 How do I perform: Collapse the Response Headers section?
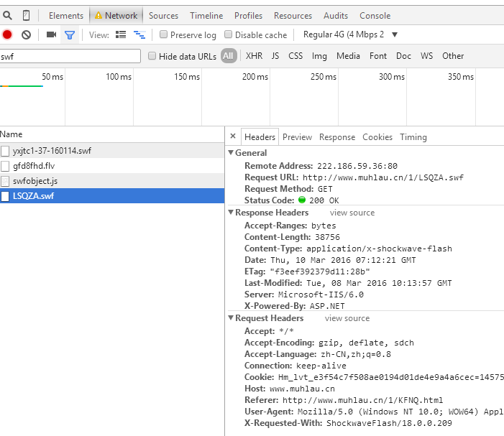(231, 213)
